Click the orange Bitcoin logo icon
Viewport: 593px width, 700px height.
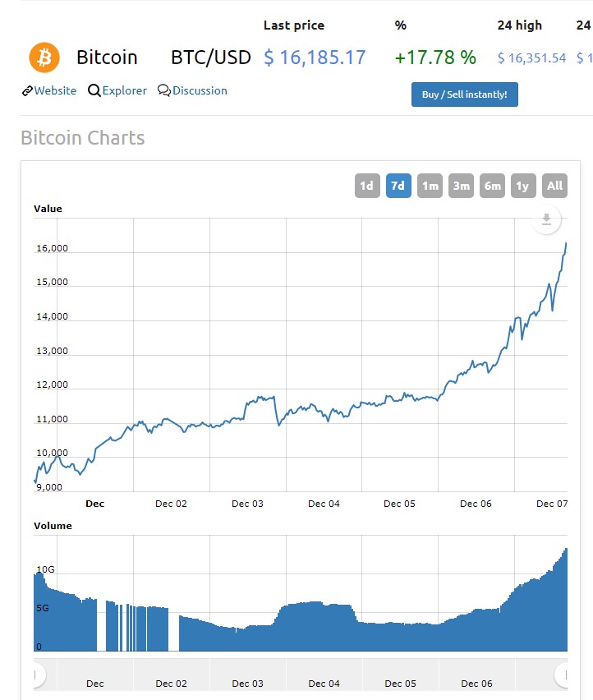click(x=45, y=58)
